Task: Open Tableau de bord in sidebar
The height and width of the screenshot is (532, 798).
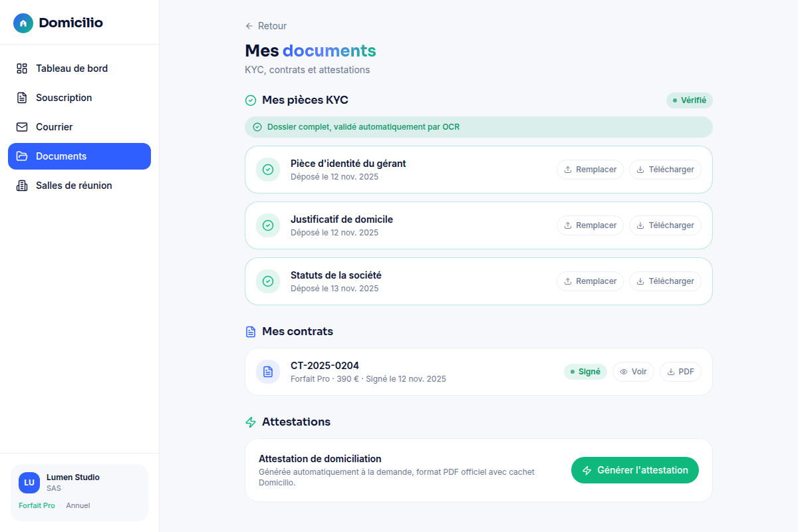Action: pyautogui.click(x=79, y=68)
